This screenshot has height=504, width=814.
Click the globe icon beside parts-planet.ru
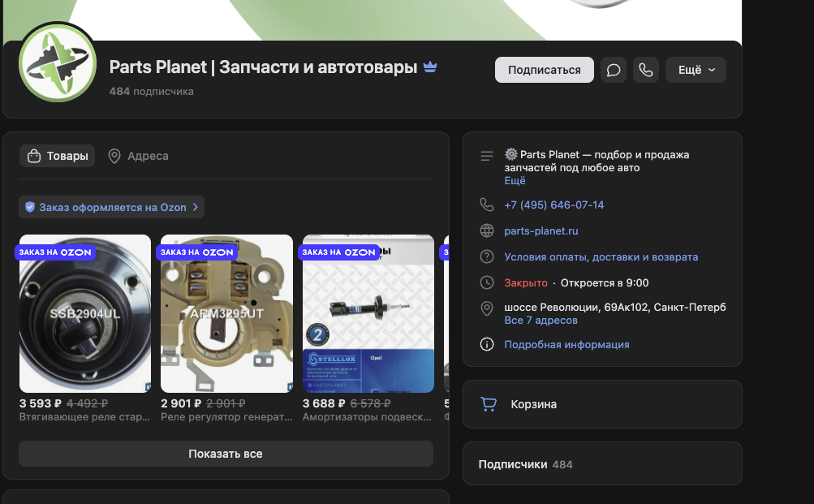pos(486,230)
